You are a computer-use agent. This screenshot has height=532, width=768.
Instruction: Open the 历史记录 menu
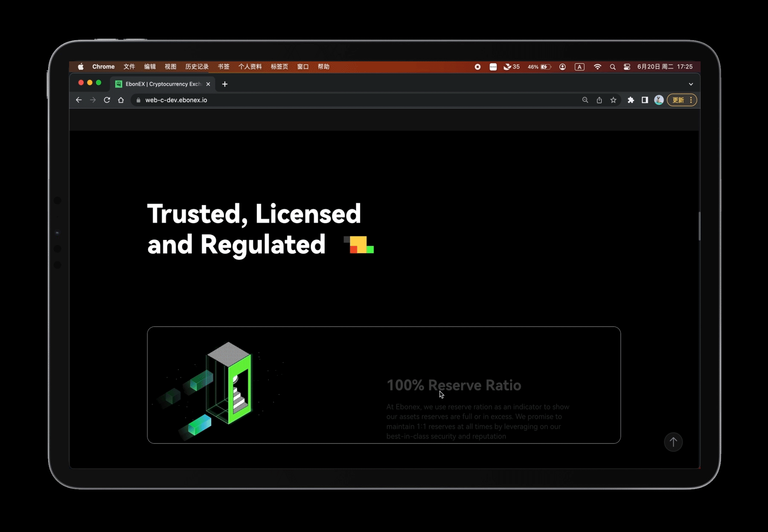[197, 66]
